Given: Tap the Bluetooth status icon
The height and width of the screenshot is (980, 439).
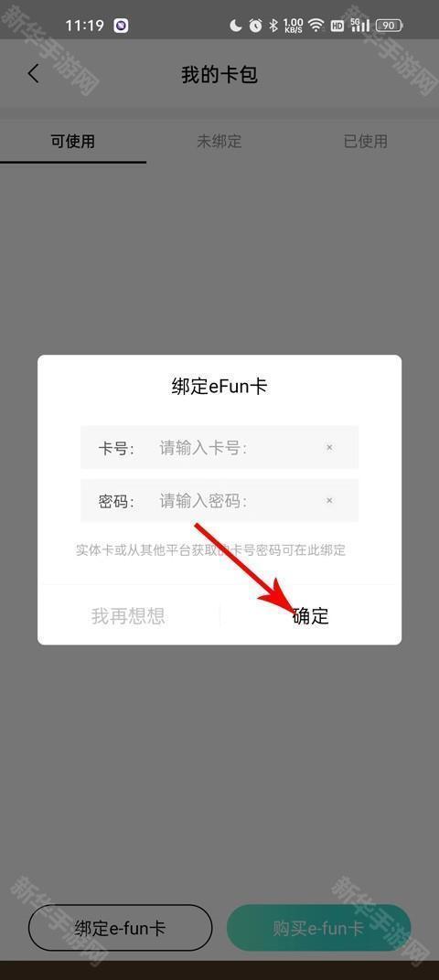Looking at the screenshot, I should (x=273, y=26).
